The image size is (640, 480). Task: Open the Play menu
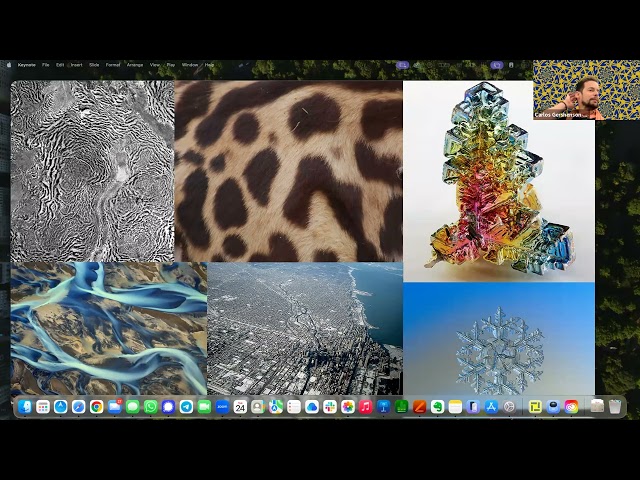coord(171,65)
